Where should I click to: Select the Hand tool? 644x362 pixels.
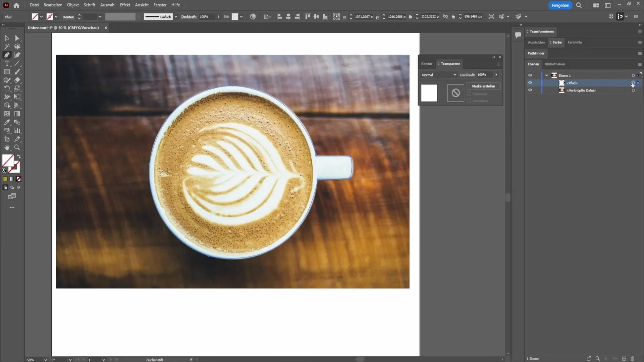(7, 147)
